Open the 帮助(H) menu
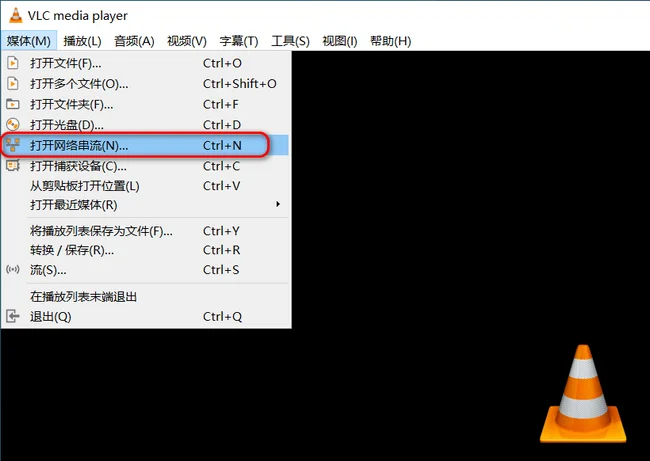This screenshot has height=461, width=650. tap(390, 41)
